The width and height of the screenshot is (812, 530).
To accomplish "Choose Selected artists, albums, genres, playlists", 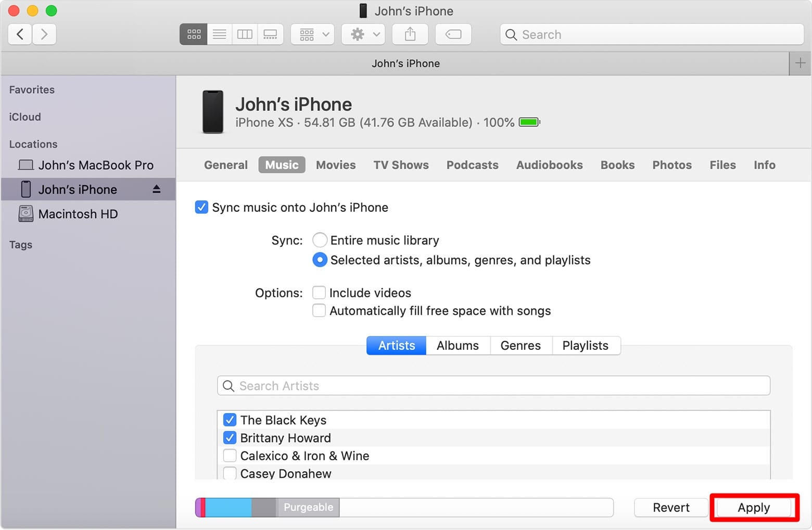I will (320, 260).
